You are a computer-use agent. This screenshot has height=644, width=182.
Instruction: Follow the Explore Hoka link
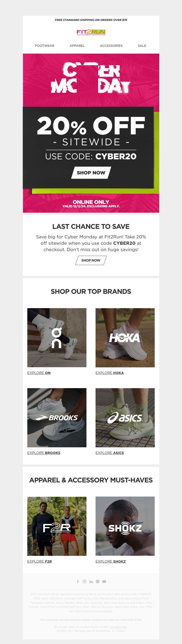click(x=110, y=372)
